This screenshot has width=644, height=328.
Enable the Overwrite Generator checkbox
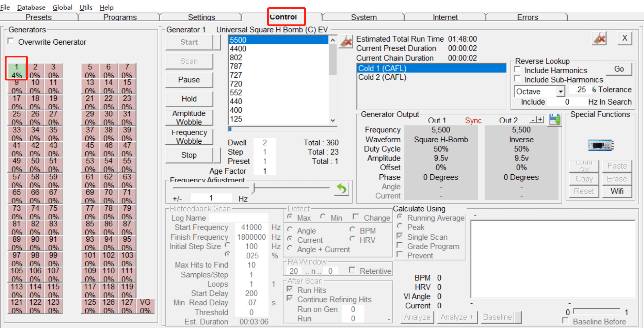coord(11,41)
